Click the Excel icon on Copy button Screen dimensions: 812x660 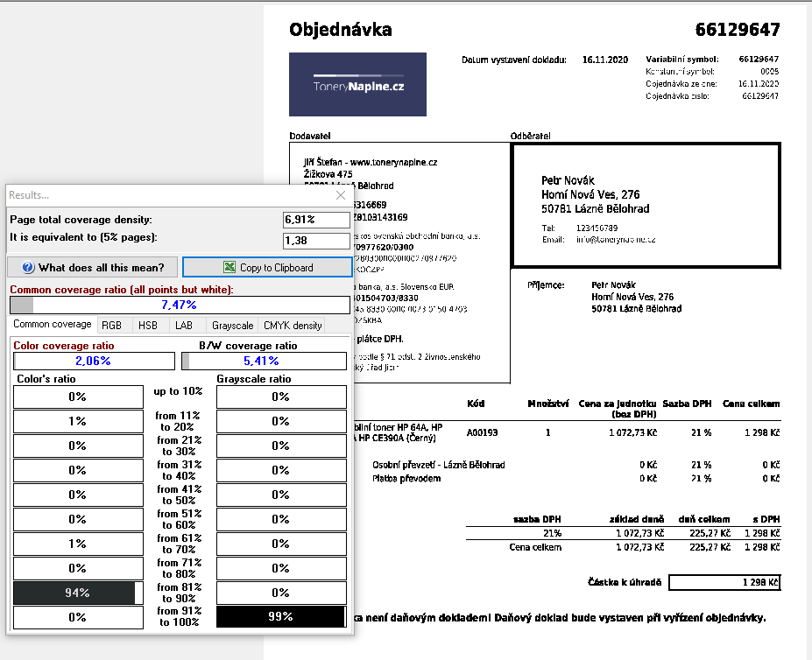click(x=229, y=267)
